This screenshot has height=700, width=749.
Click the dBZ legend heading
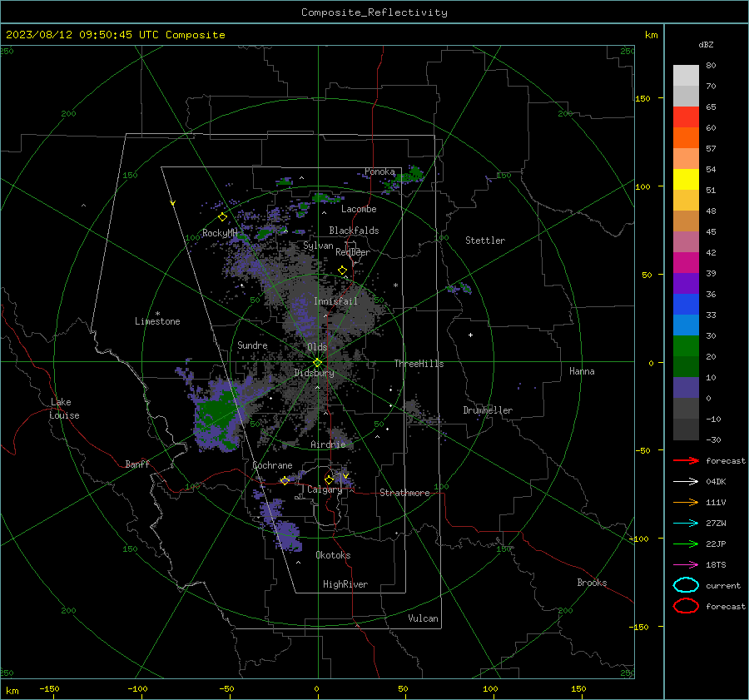[706, 44]
